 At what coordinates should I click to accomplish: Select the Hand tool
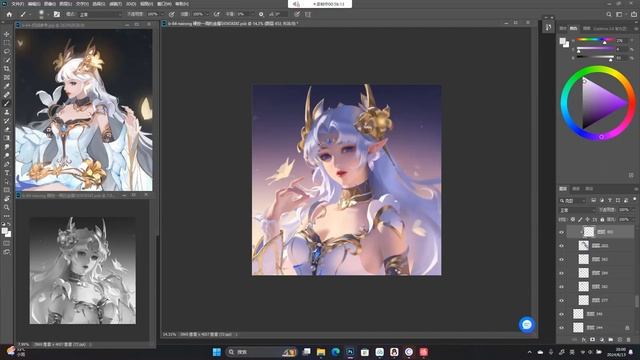pos(7,199)
